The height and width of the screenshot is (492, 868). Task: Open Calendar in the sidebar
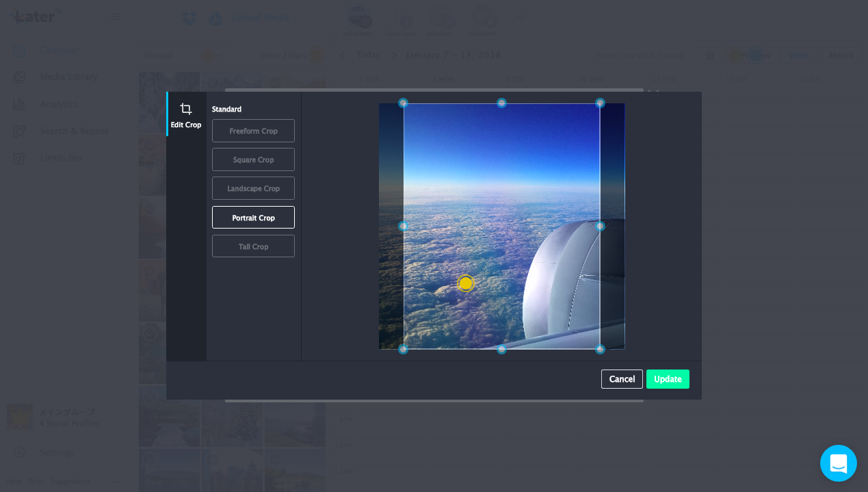coord(58,50)
